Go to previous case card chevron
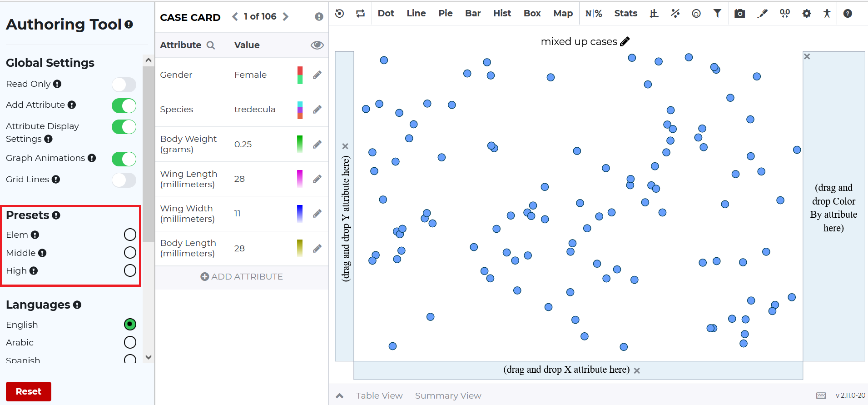 235,17
